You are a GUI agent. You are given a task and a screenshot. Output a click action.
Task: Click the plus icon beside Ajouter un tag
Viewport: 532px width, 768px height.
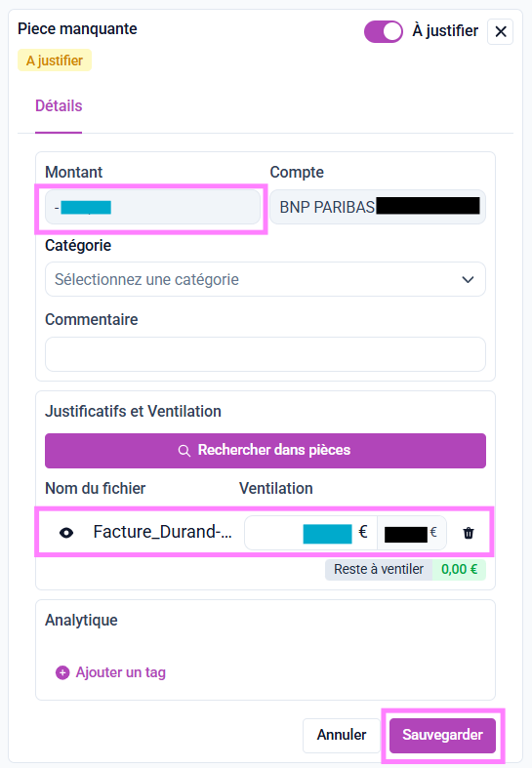click(62, 672)
